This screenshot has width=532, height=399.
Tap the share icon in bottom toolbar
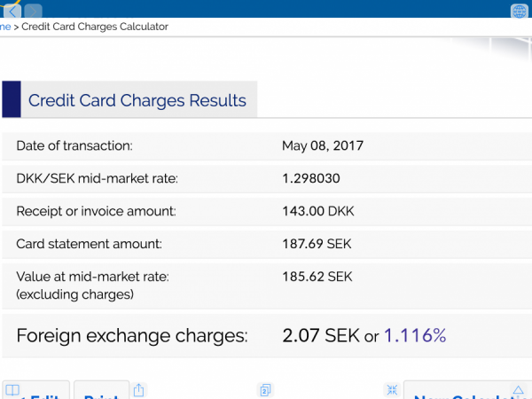(x=139, y=389)
